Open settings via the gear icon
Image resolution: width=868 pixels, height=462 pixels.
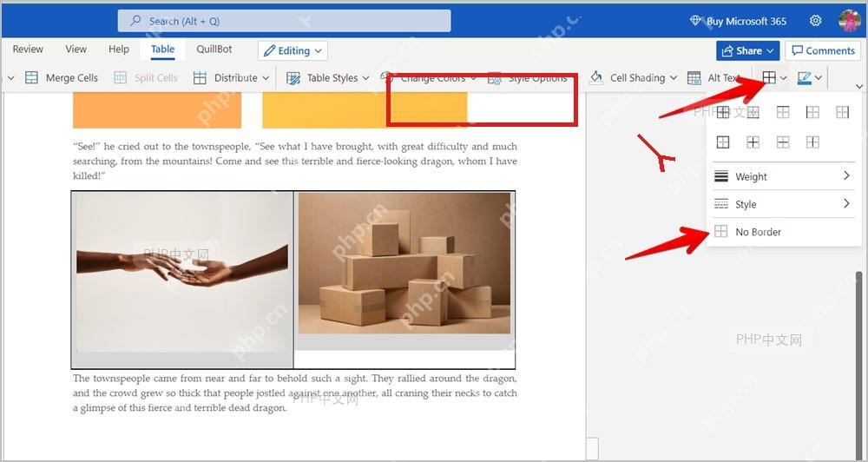pyautogui.click(x=815, y=21)
